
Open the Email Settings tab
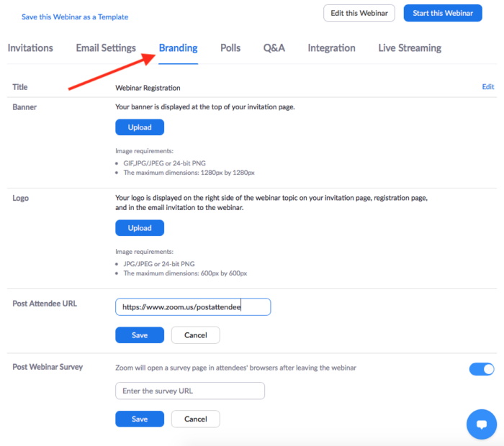tap(106, 48)
